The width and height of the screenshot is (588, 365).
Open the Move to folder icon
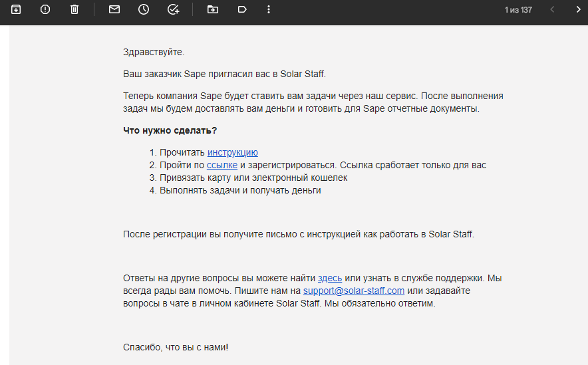(213, 9)
